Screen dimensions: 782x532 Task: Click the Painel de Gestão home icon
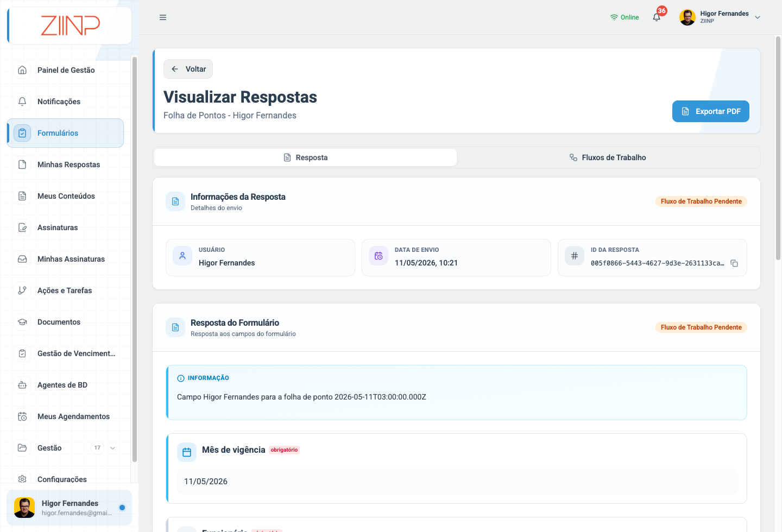[22, 70]
